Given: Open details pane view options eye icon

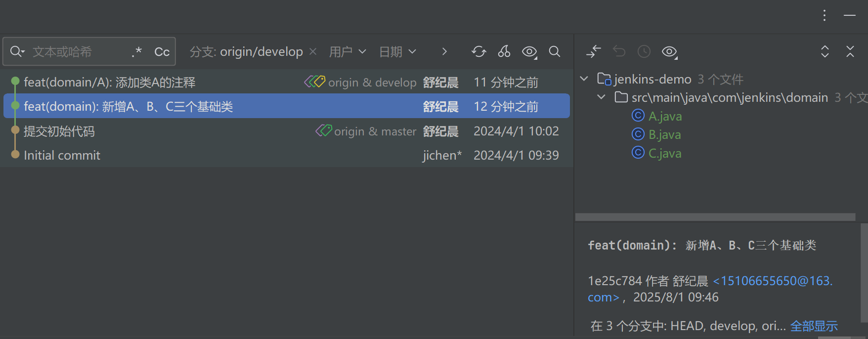Looking at the screenshot, I should tap(670, 52).
